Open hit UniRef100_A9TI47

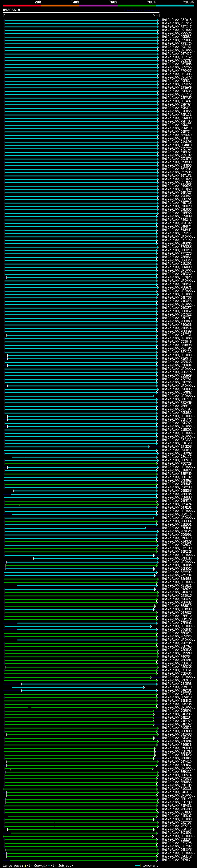176,26
